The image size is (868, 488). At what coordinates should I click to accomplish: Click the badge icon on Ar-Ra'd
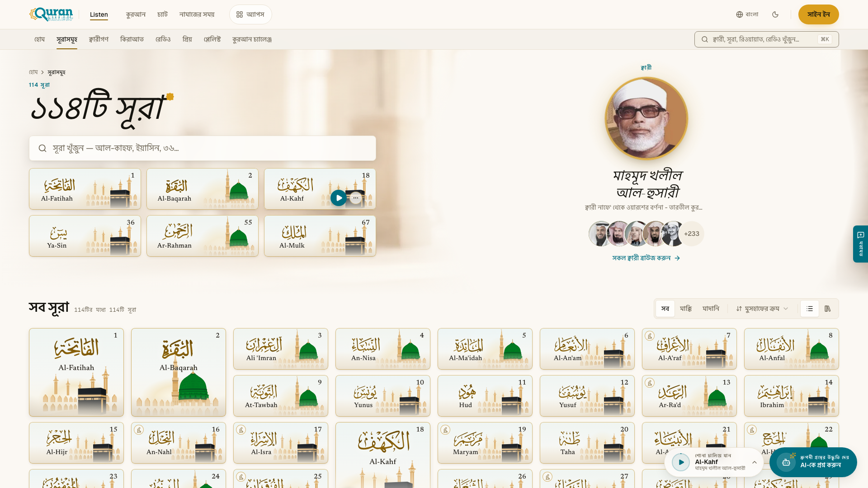click(650, 383)
